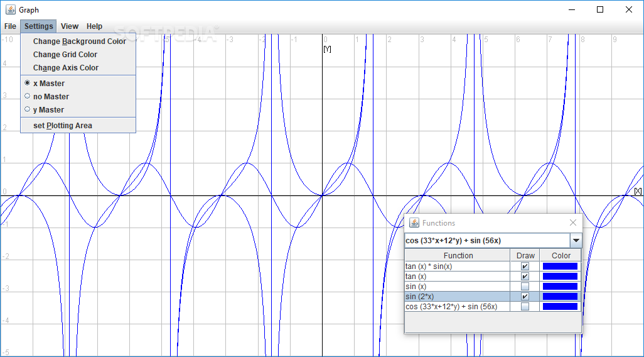
Task: Click the Java icon in Functions window title
Action: point(414,223)
